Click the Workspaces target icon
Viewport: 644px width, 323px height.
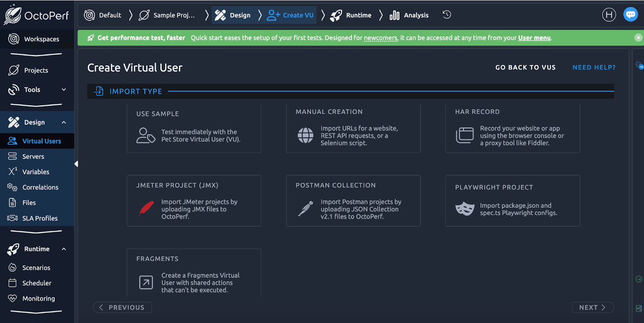(x=14, y=39)
